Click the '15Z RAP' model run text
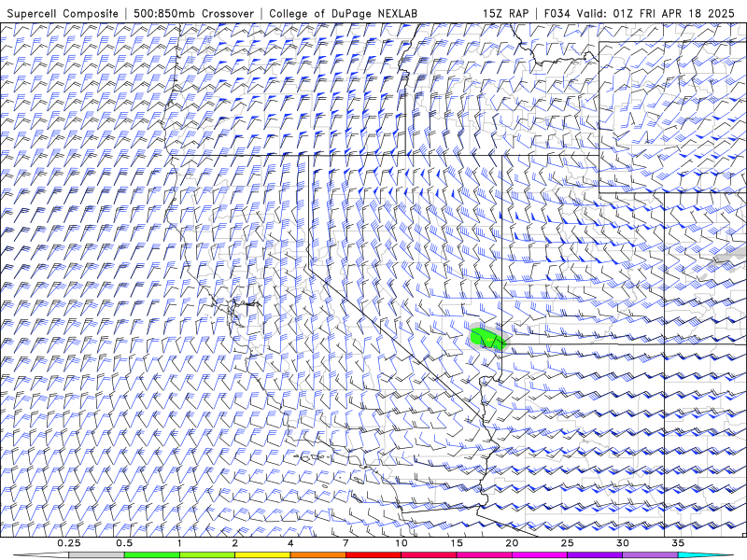 (505, 13)
